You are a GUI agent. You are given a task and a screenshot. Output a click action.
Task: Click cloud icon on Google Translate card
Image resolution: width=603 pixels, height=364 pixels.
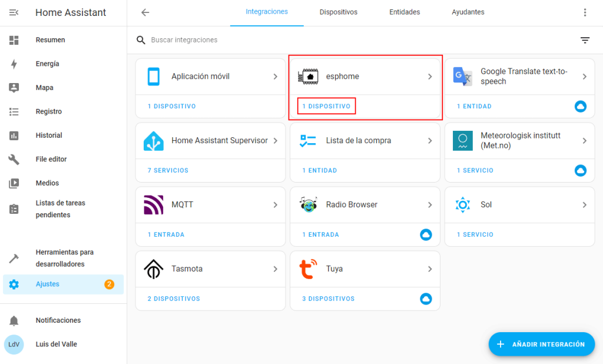(x=580, y=106)
